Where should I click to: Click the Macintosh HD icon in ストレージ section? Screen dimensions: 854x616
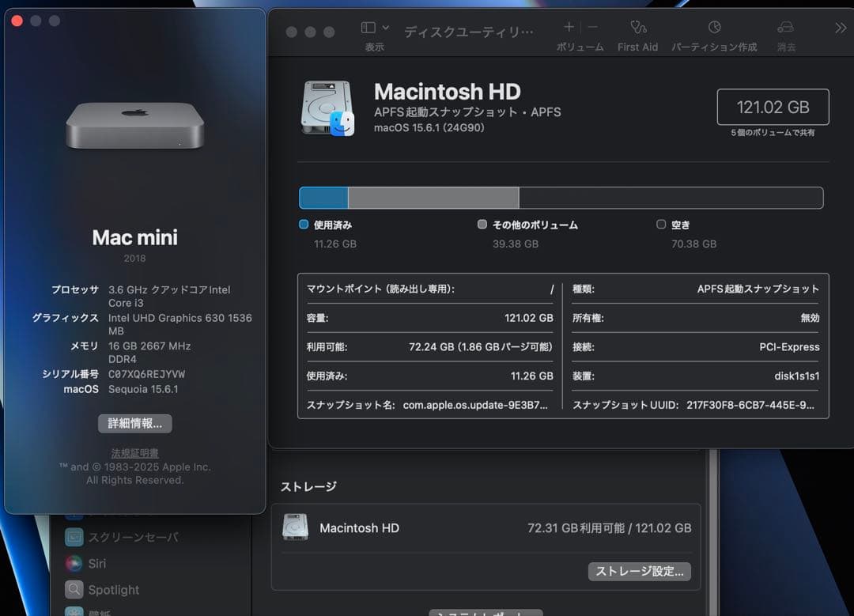297,527
